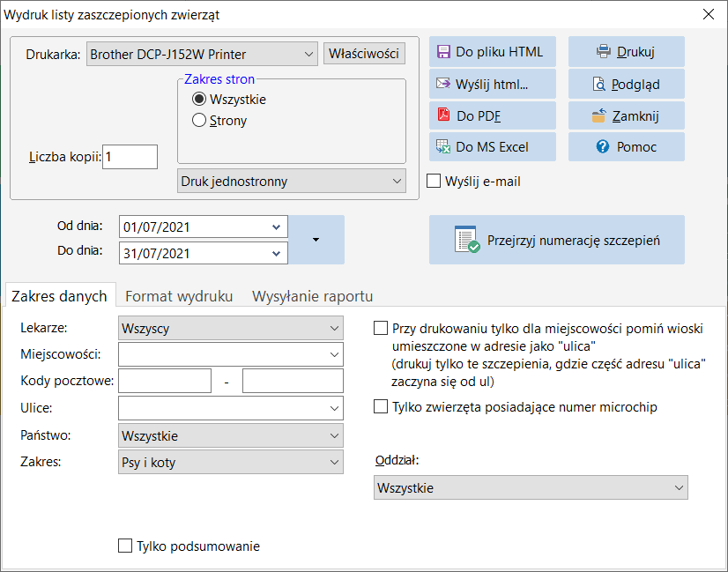Click the question mark Pomoc icon
728x572 pixels.
pyautogui.click(x=603, y=146)
